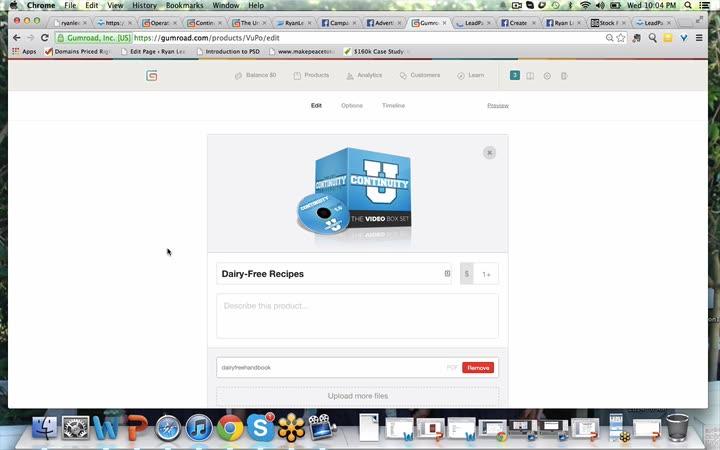Open the File menu
720x450 pixels.
point(70,5)
